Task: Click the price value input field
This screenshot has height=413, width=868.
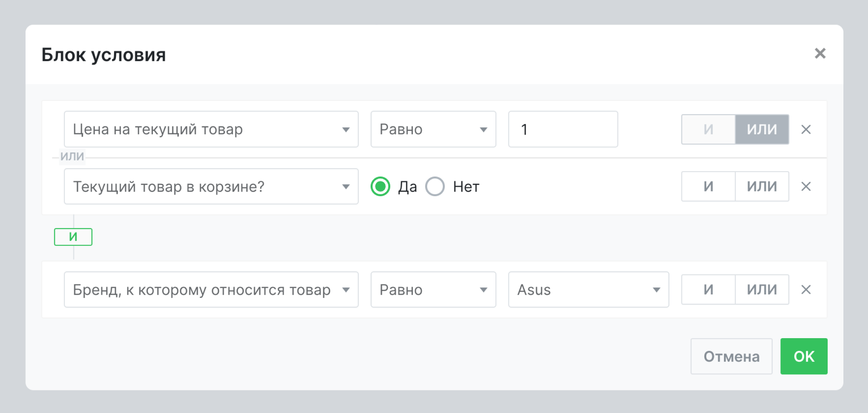Action: point(563,129)
